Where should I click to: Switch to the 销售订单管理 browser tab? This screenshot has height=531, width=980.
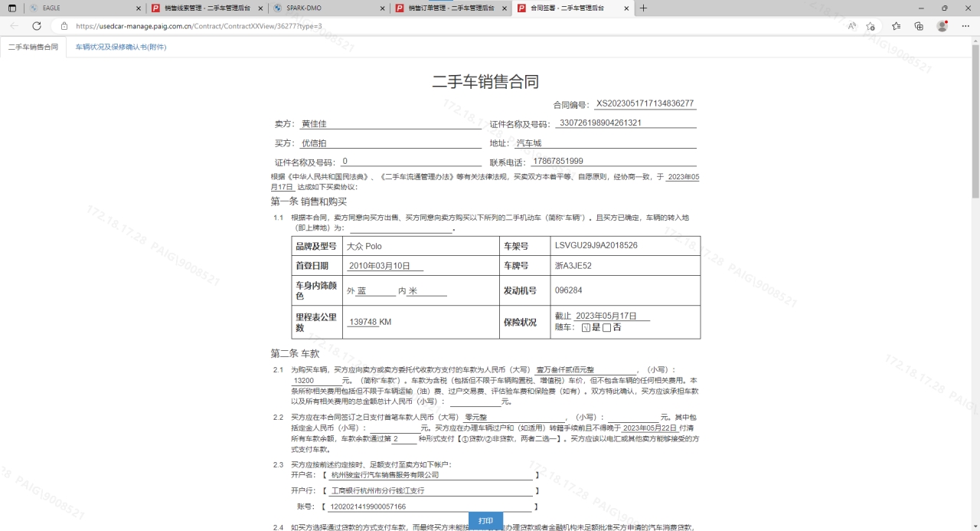[452, 8]
